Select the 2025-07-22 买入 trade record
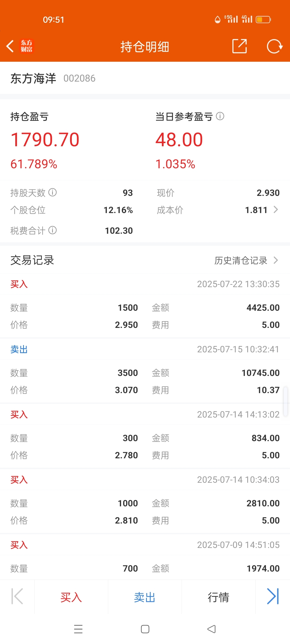The width and height of the screenshot is (290, 644). click(145, 305)
